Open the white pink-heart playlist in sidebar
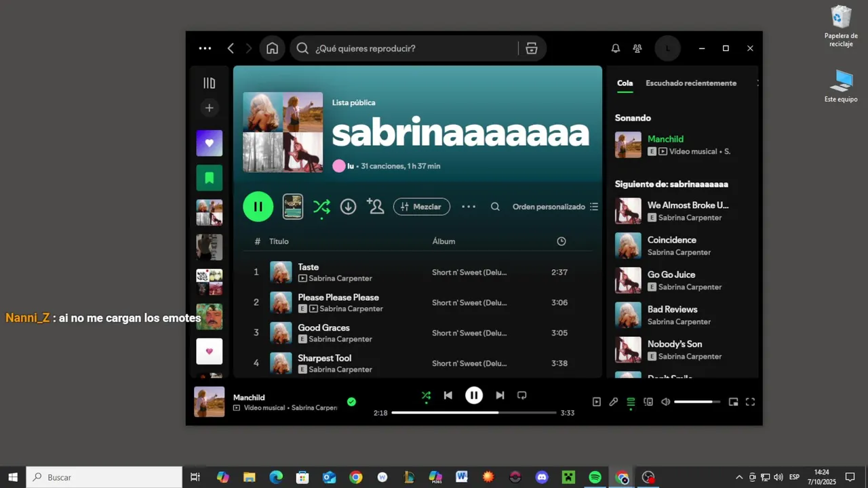Viewport: 868px width, 488px height. point(209,351)
